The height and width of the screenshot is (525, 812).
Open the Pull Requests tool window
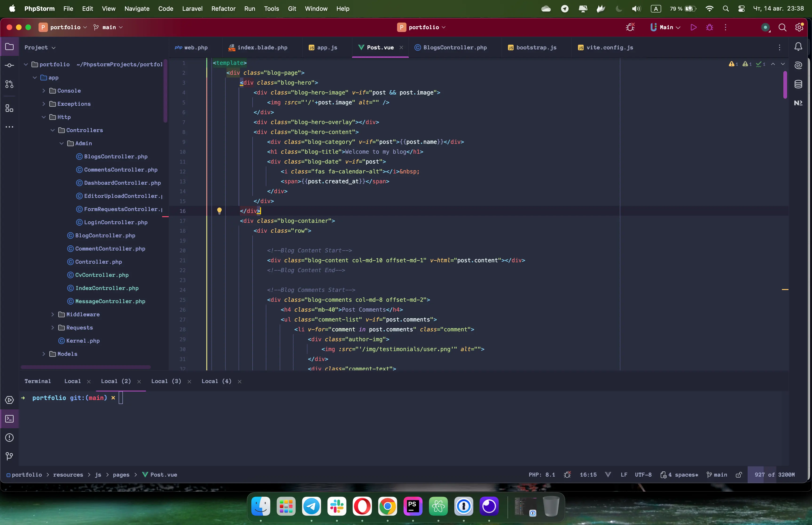pos(10,84)
